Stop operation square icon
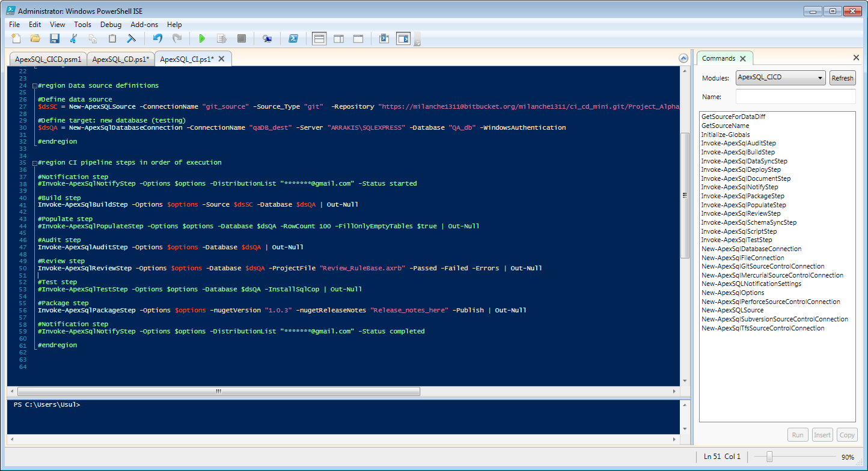The width and height of the screenshot is (868, 471). [x=242, y=38]
